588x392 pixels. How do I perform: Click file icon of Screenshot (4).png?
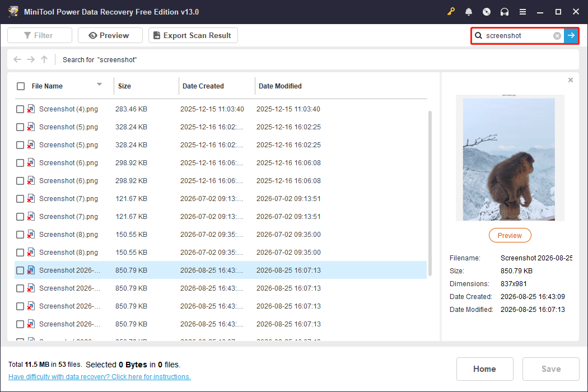[x=31, y=109]
